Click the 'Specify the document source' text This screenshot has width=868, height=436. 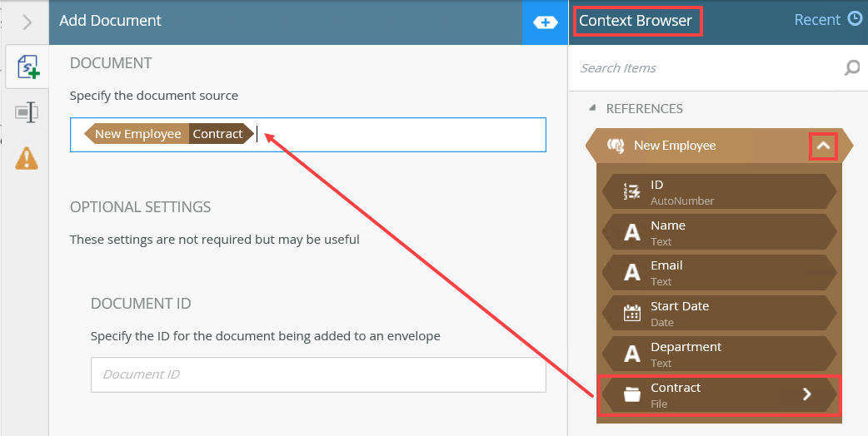[x=154, y=96]
